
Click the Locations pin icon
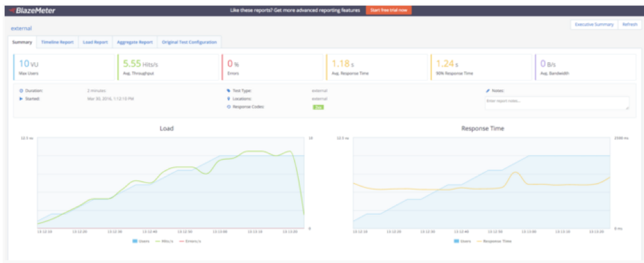click(229, 98)
